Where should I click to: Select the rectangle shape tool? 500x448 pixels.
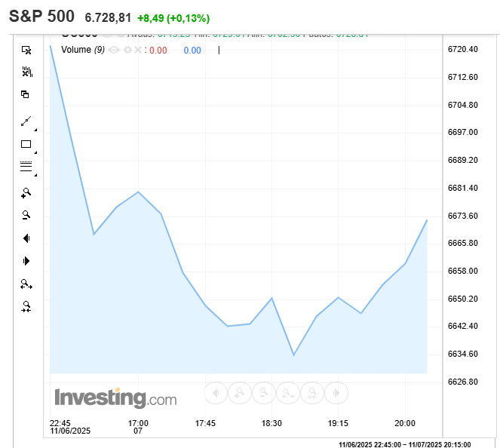coord(26,144)
